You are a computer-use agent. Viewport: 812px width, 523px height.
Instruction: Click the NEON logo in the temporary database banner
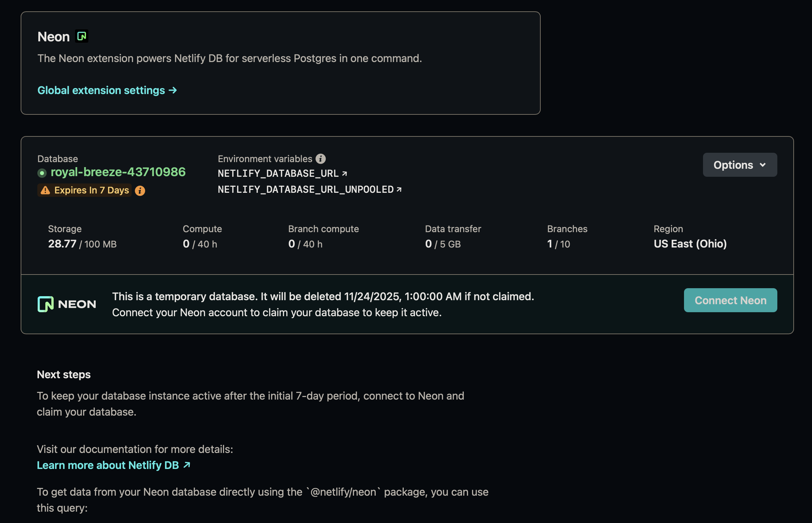(x=67, y=304)
